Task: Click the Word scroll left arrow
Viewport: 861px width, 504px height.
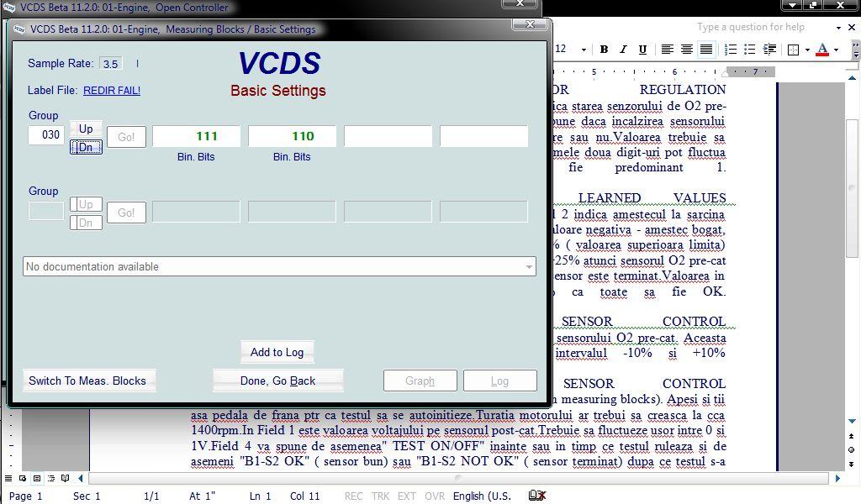Action: [80, 478]
